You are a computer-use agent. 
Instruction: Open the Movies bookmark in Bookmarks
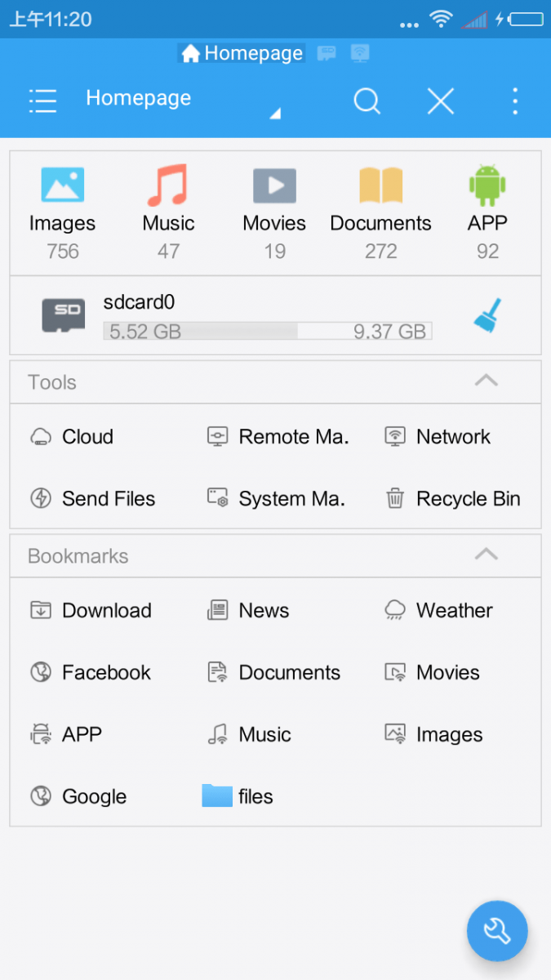click(x=432, y=672)
